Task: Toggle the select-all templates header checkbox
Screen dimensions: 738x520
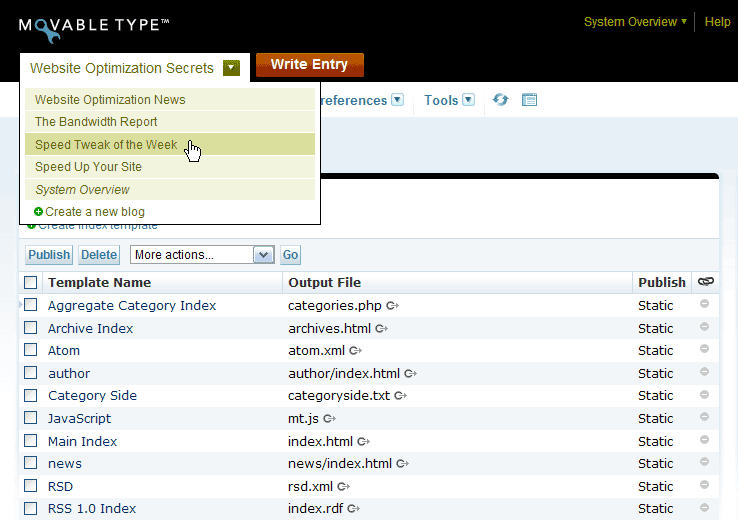Action: point(31,282)
